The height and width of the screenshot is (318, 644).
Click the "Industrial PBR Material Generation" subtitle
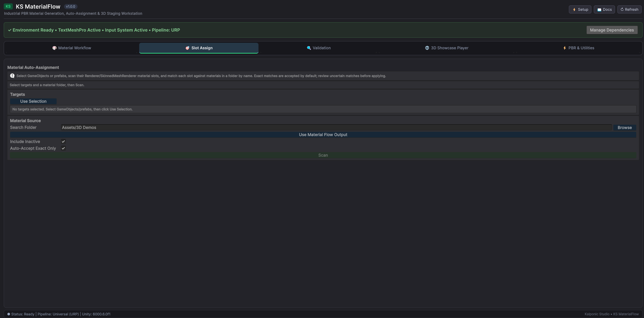(73, 13)
